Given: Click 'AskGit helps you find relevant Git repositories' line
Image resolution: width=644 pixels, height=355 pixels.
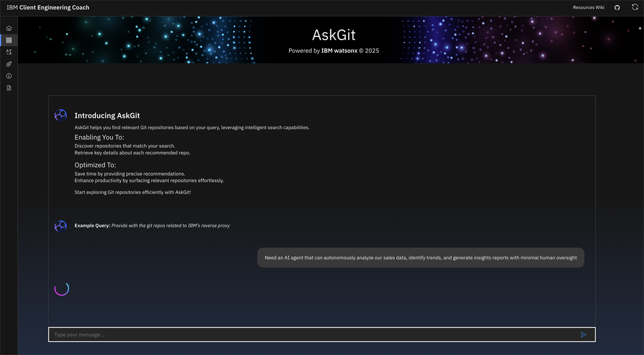Looking at the screenshot, I should pos(192,128).
